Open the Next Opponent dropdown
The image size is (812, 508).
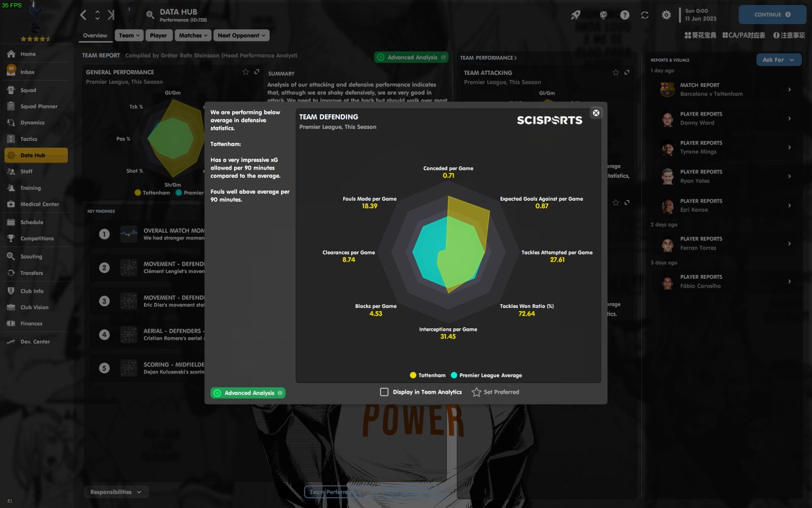241,36
